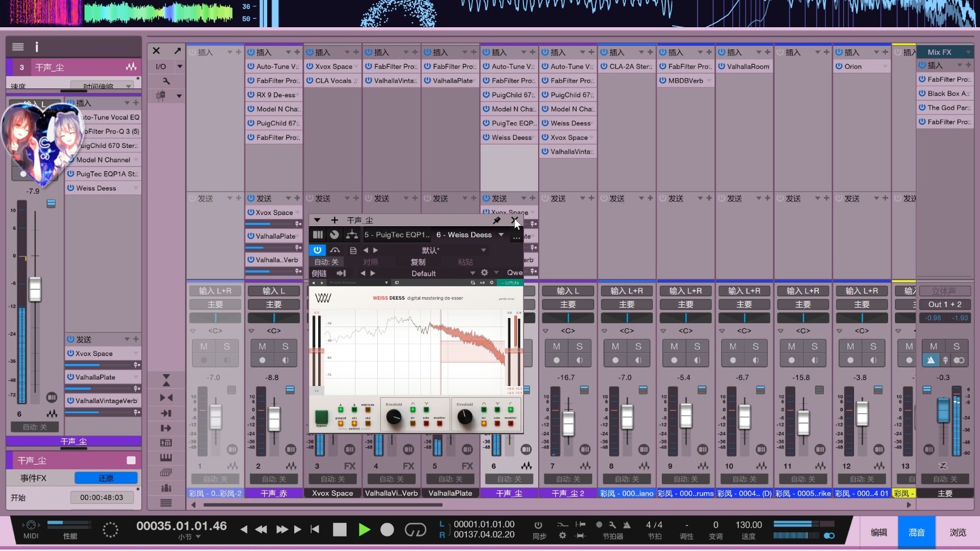Open the plugin preset file menu icon
The width and height of the screenshot is (980, 551).
353,250
